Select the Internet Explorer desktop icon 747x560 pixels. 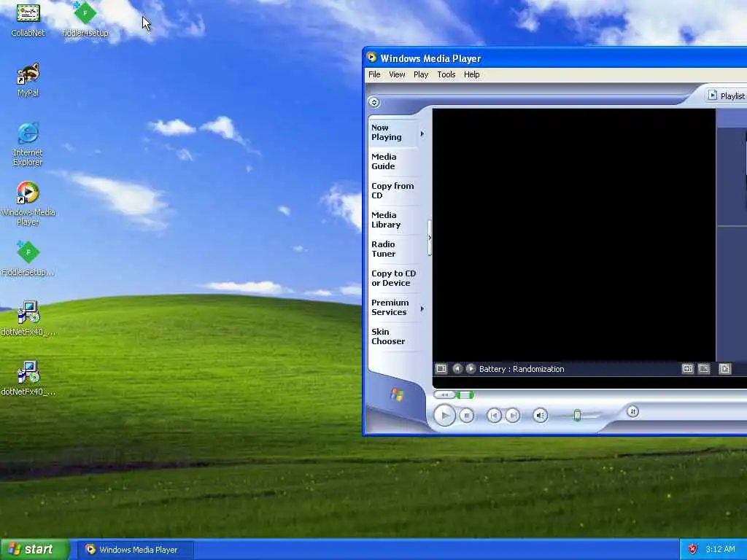click(28, 144)
